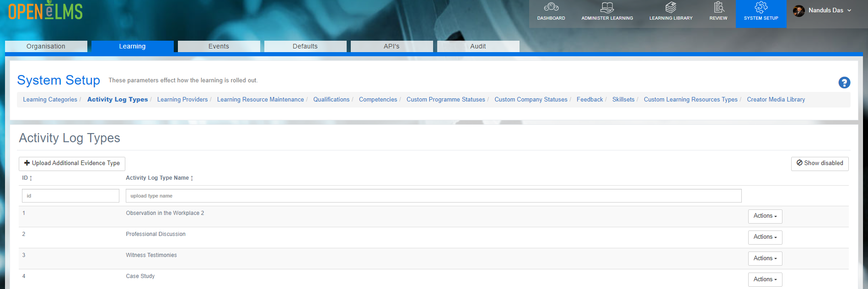
Task: Click Upload Additional Evidence Type button
Action: tap(72, 164)
